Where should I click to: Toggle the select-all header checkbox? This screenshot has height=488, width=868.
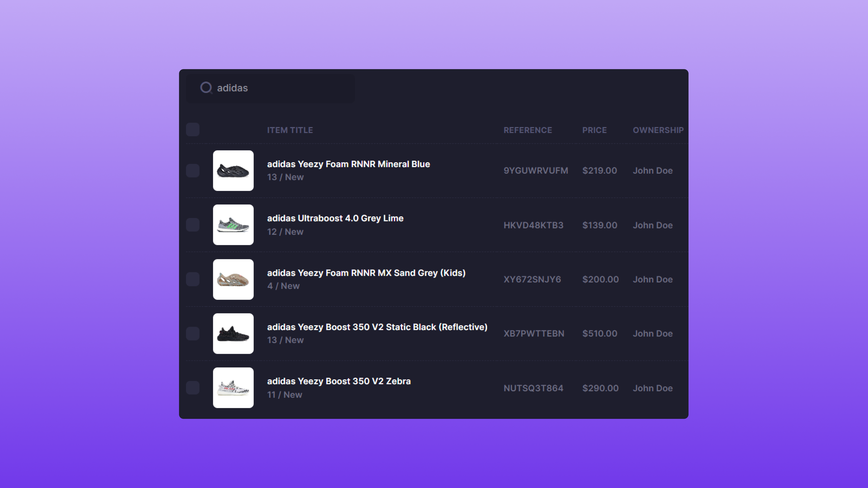coord(193,130)
